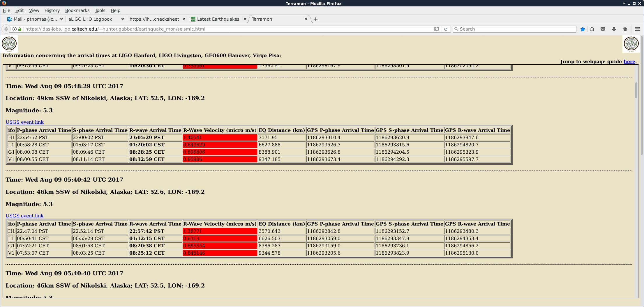
Task: Click the browser back arrow button
Action: [6, 29]
